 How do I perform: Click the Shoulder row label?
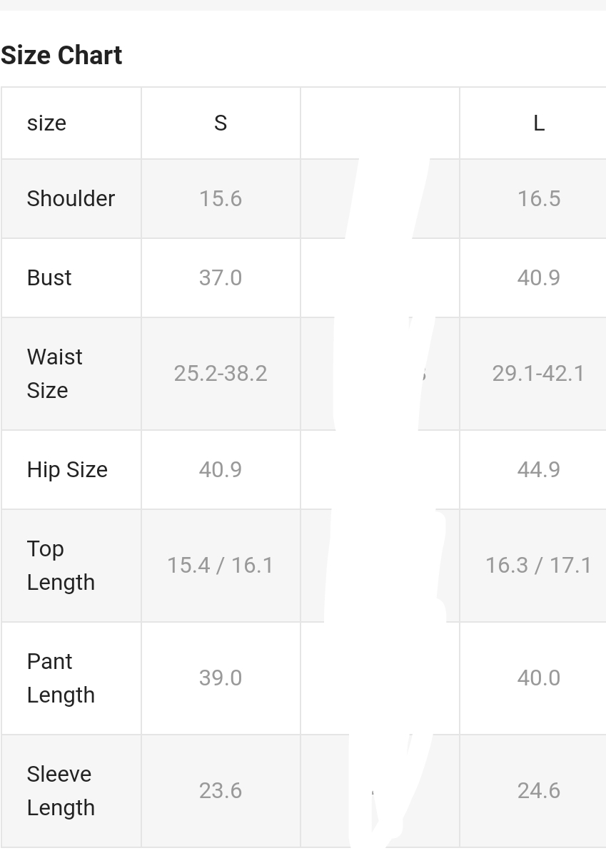tap(71, 198)
